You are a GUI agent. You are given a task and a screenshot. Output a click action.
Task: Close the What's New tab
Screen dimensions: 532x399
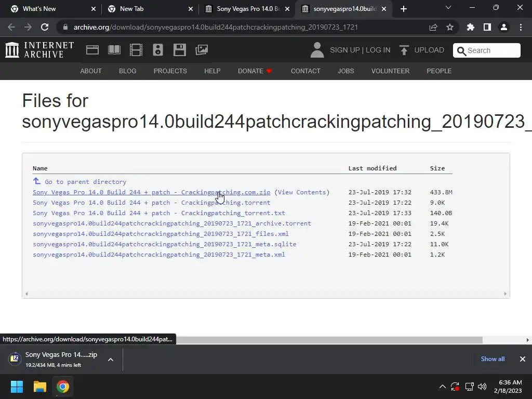[94, 9]
